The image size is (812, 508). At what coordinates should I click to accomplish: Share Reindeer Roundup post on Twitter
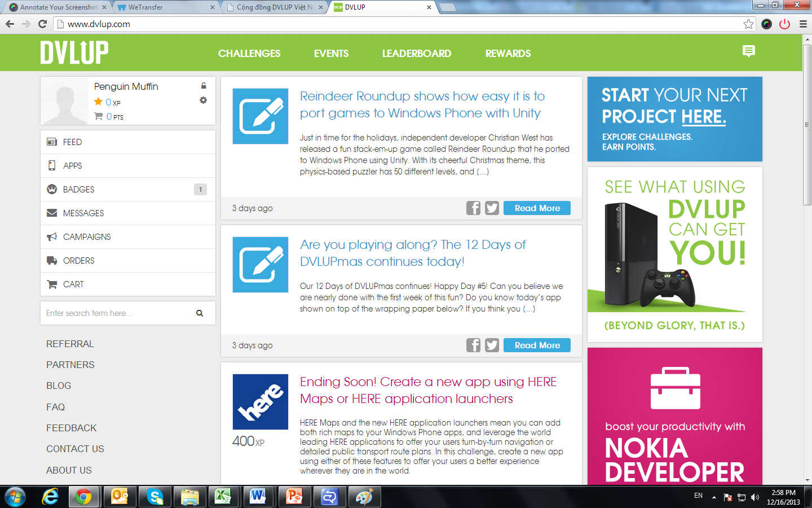coord(492,208)
